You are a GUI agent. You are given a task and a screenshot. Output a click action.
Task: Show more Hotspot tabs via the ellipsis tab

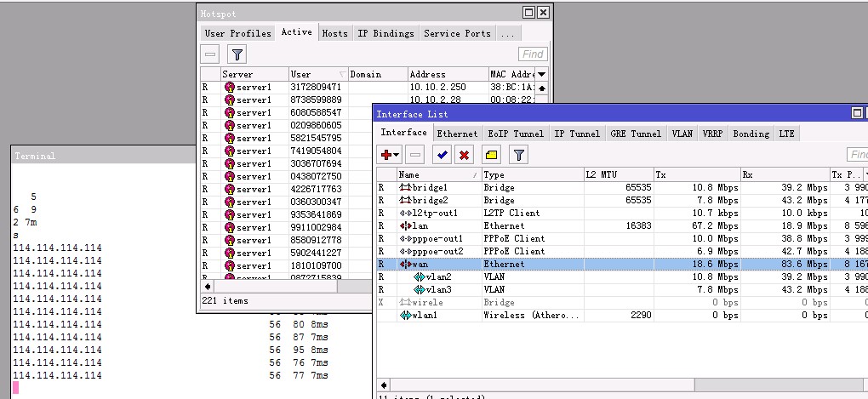pyautogui.click(x=507, y=33)
